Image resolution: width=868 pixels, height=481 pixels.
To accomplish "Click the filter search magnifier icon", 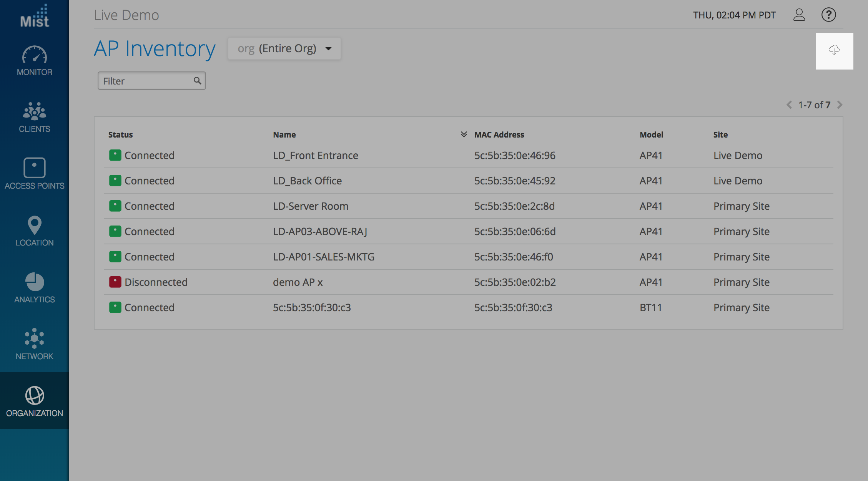I will pyautogui.click(x=197, y=81).
